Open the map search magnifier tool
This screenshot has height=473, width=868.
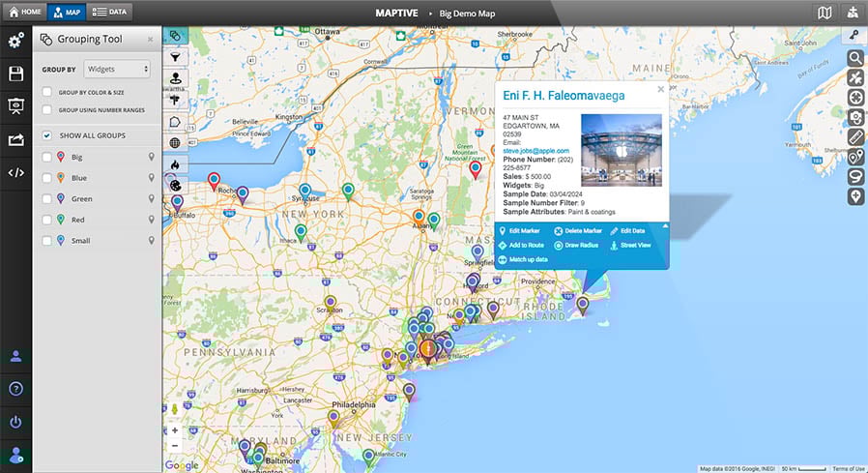pyautogui.click(x=855, y=58)
